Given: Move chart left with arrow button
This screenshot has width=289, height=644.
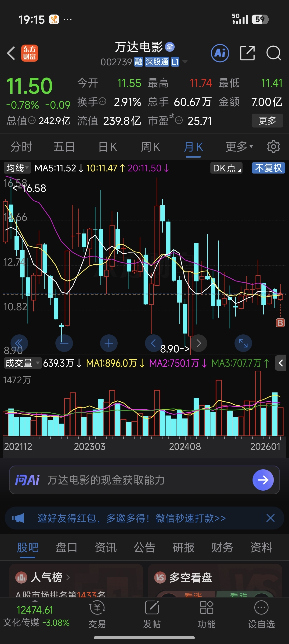Looking at the screenshot, I should pos(154,343).
